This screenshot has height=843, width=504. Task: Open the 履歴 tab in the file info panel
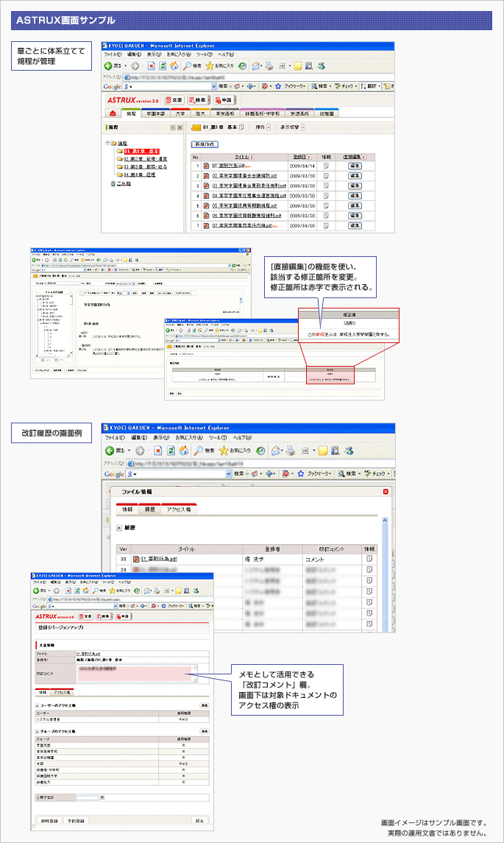150,509
